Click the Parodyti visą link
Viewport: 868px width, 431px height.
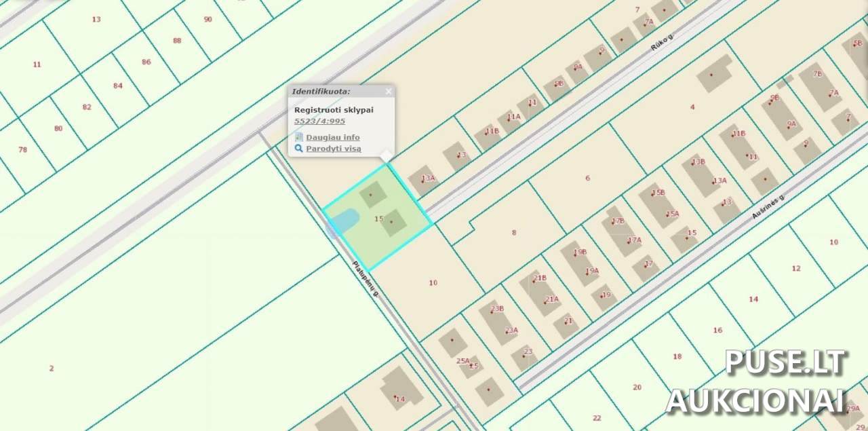(334, 148)
